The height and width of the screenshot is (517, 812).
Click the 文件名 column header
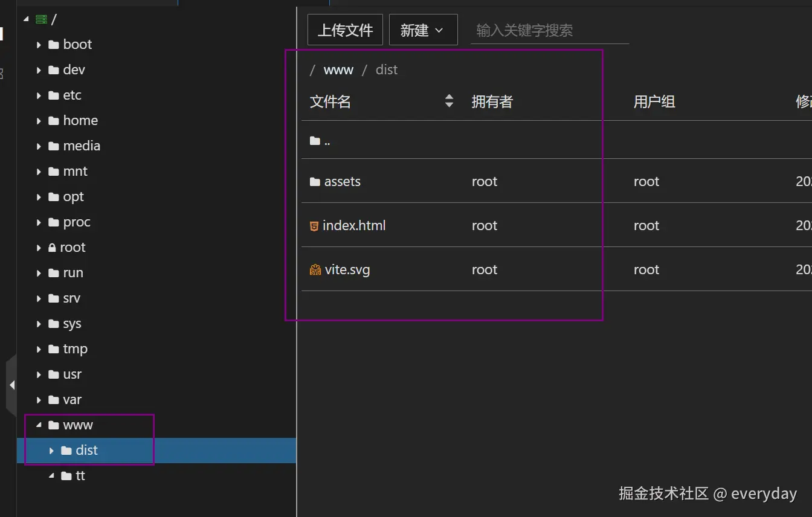330,101
